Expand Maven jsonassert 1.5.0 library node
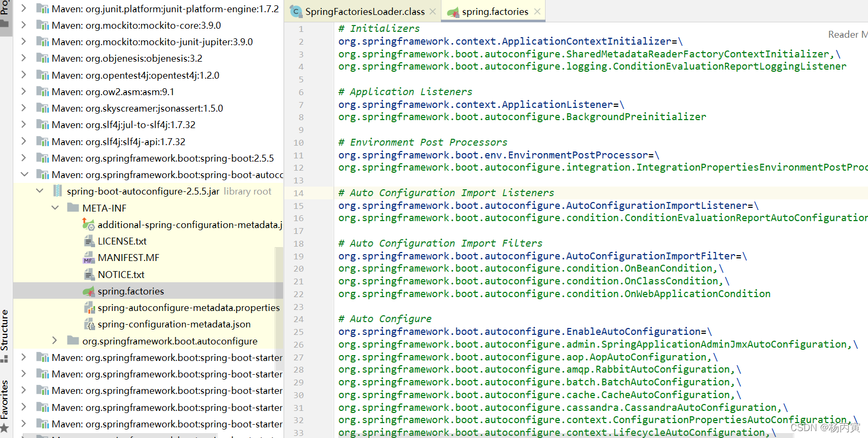Screen dimensions: 868x438 pyautogui.click(x=23, y=108)
